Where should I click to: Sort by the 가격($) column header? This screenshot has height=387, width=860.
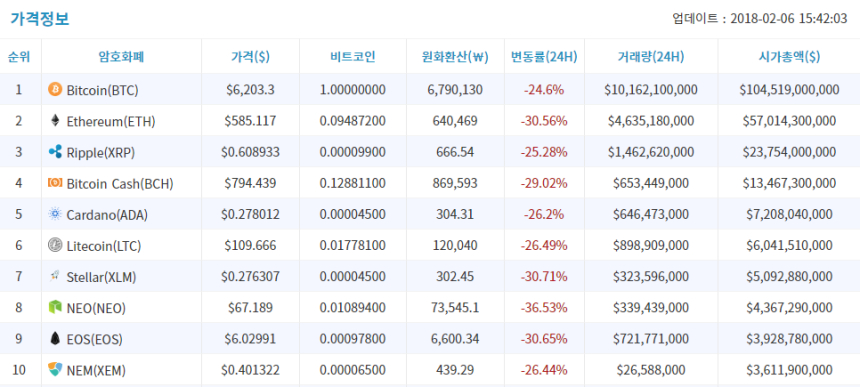click(x=250, y=56)
